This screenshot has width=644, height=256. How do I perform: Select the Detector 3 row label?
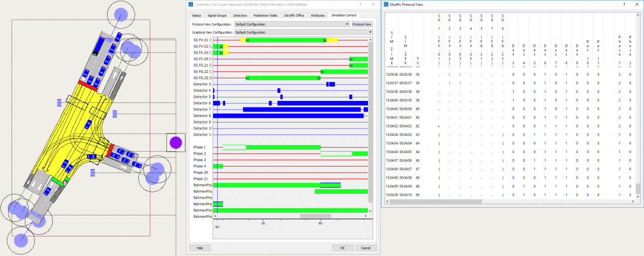203,84
